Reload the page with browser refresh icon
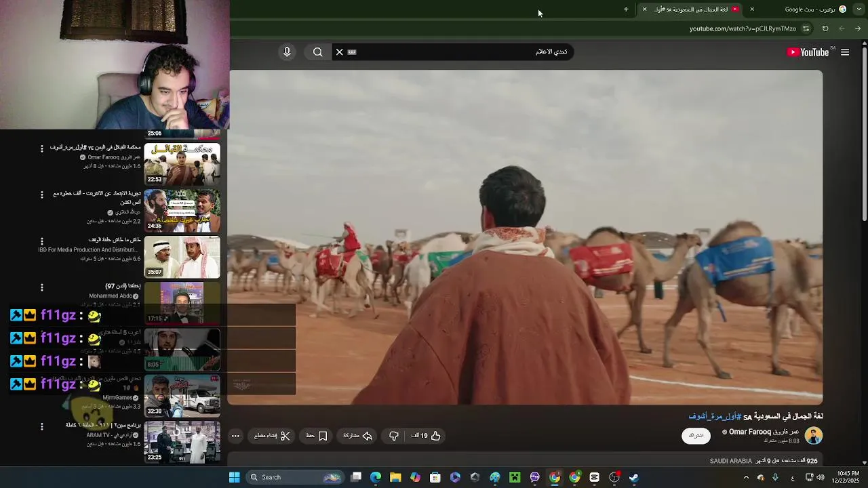Screen dimensions: 868x488 [x=825, y=28]
